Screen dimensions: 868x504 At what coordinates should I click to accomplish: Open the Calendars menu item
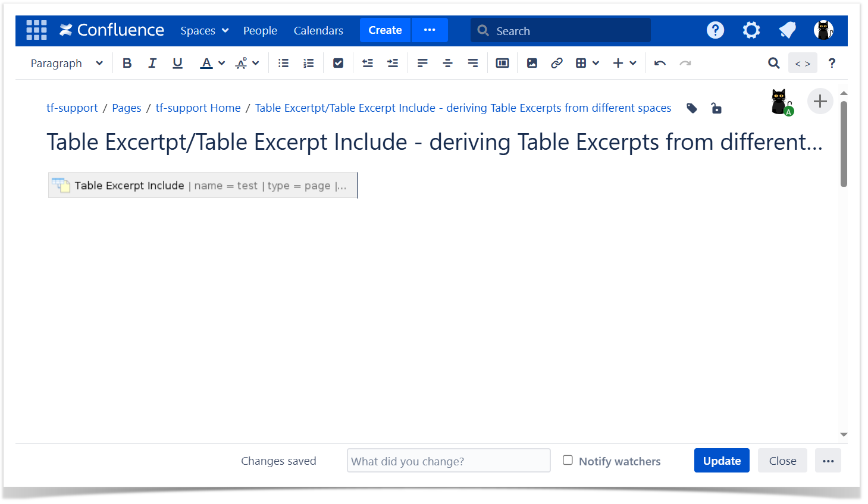(x=318, y=30)
